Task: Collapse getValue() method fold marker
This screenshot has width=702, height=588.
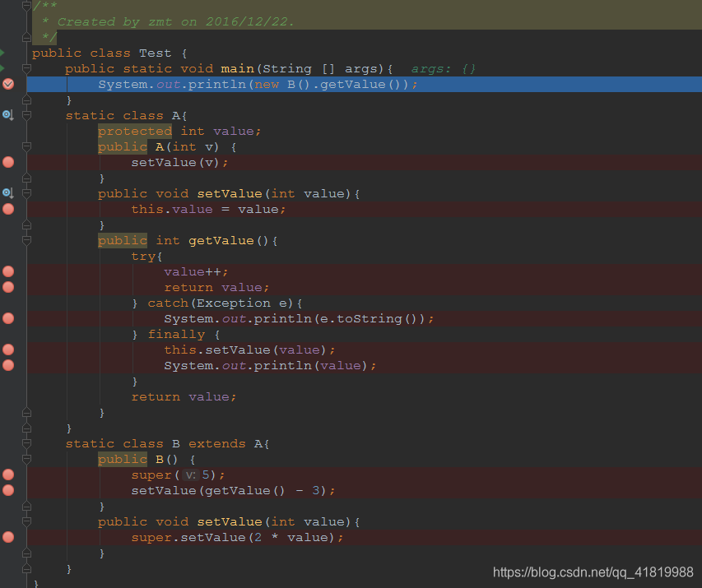Action: point(26,240)
